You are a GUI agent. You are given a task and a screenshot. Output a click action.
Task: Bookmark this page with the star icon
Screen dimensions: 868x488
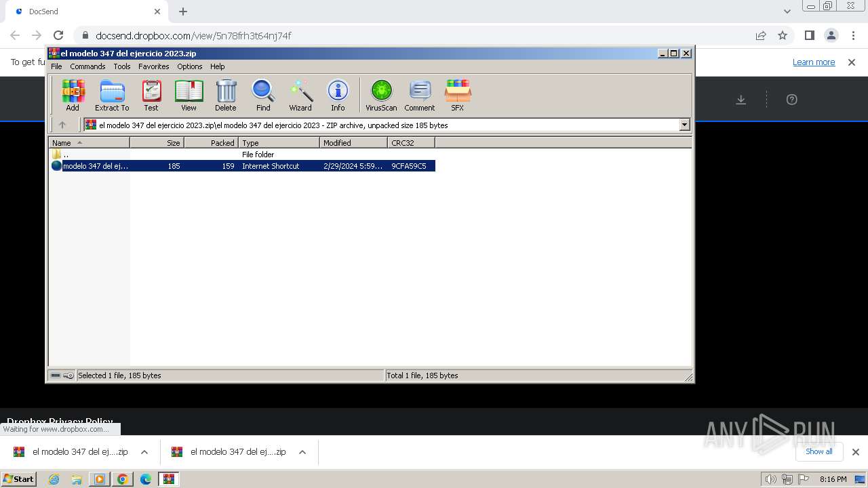click(x=783, y=35)
